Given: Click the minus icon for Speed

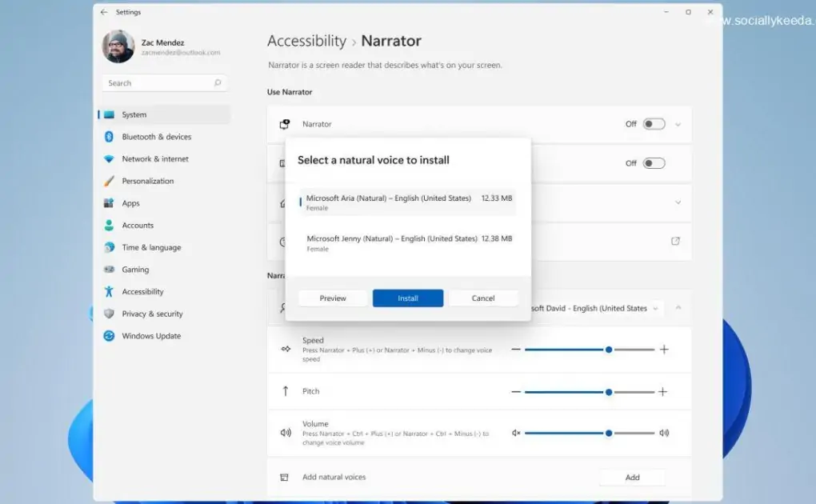Looking at the screenshot, I should click(516, 350).
